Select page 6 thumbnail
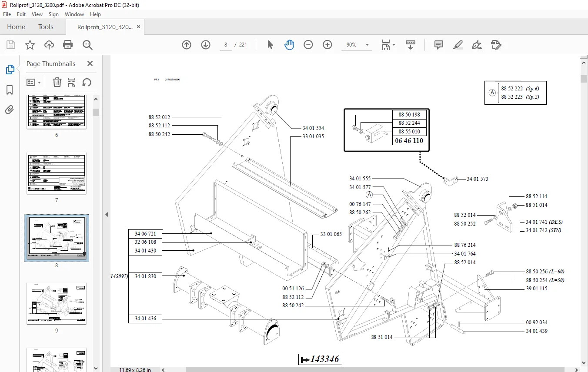 click(x=57, y=111)
